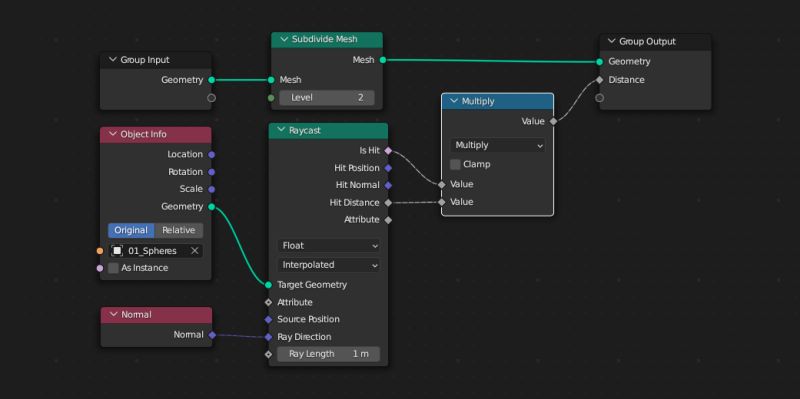Image resolution: width=800 pixels, height=399 pixels.
Task: Click the empty Group Output socket
Action: click(599, 97)
